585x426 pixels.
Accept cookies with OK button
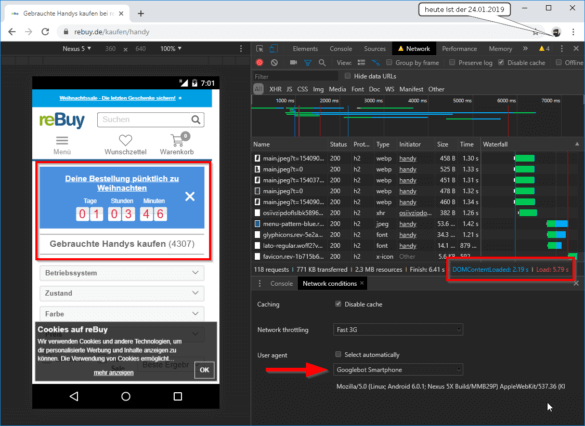[204, 370]
